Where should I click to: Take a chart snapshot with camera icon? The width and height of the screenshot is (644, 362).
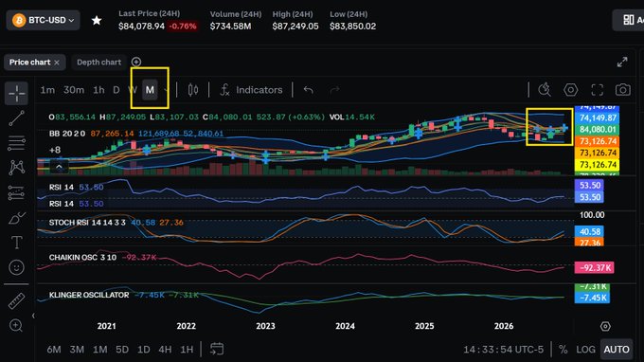[622, 90]
